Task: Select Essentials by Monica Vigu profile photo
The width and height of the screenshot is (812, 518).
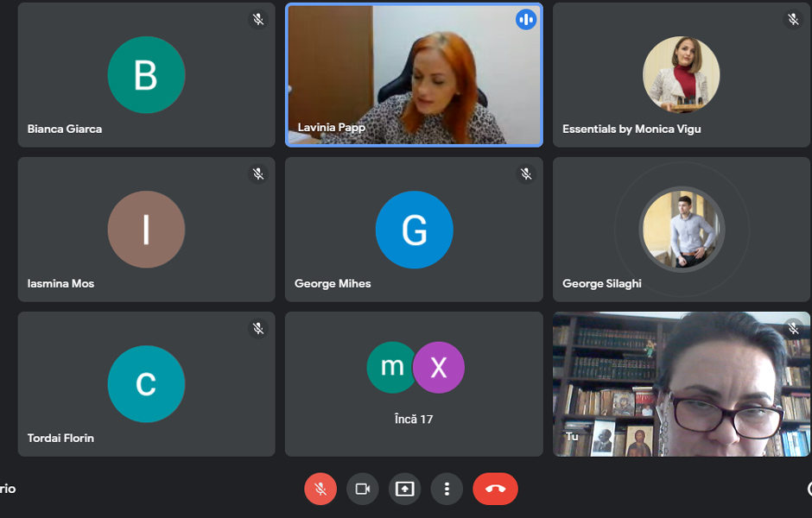Action: tap(681, 74)
